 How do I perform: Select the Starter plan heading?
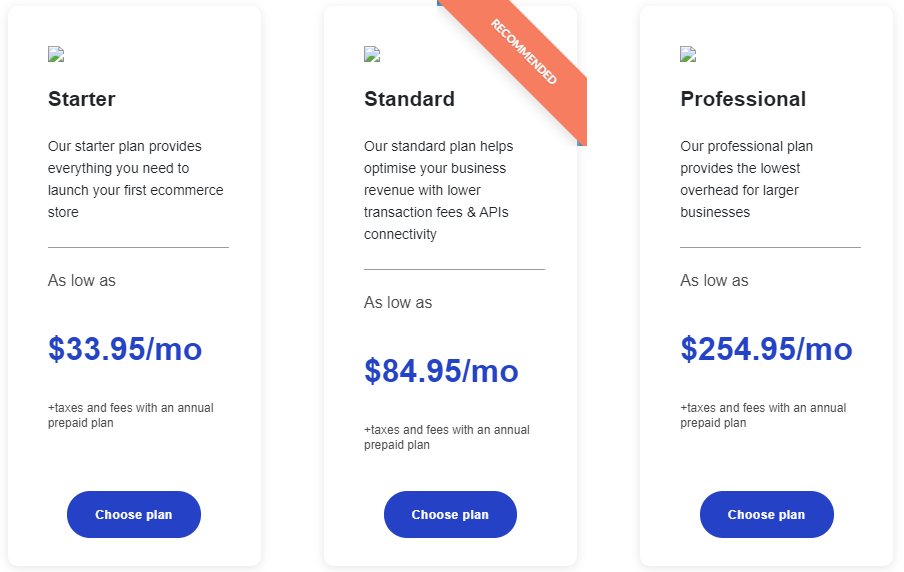(x=82, y=99)
